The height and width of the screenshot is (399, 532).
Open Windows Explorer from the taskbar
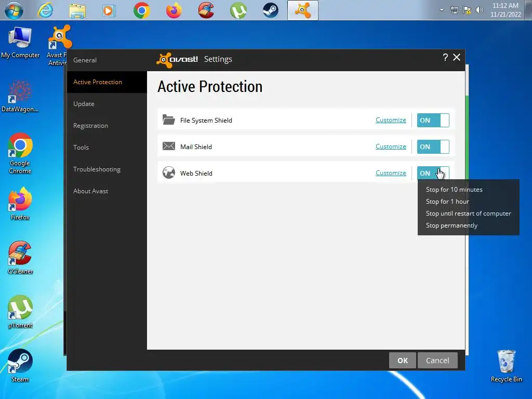(x=77, y=10)
